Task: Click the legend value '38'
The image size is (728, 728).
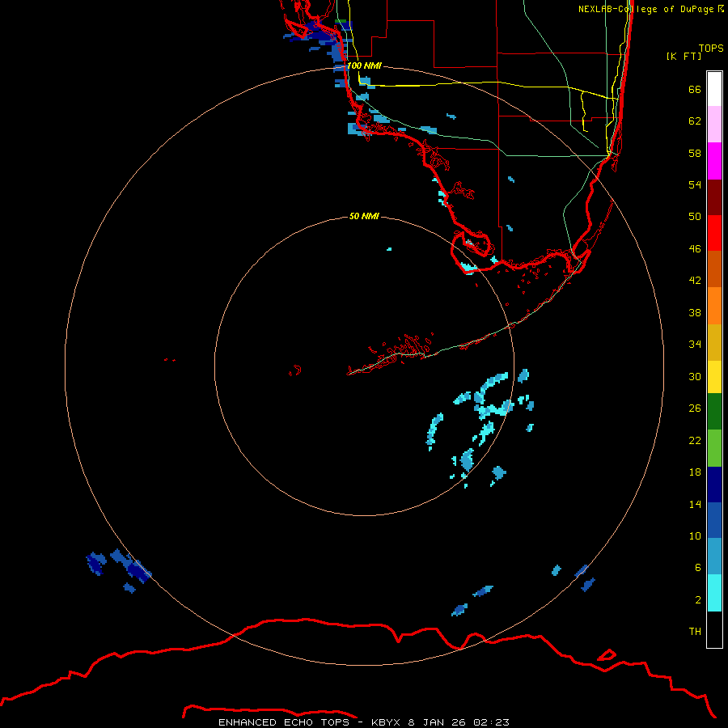Action: tap(695, 312)
